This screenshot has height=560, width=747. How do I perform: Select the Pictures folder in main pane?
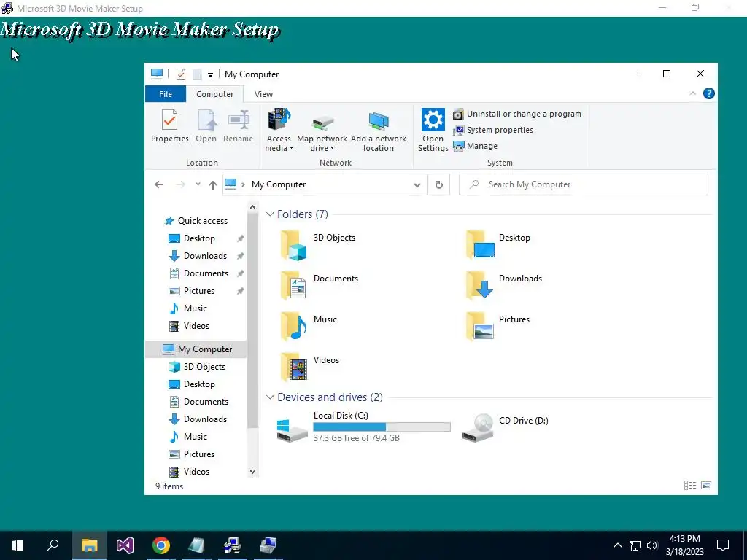pyautogui.click(x=498, y=326)
